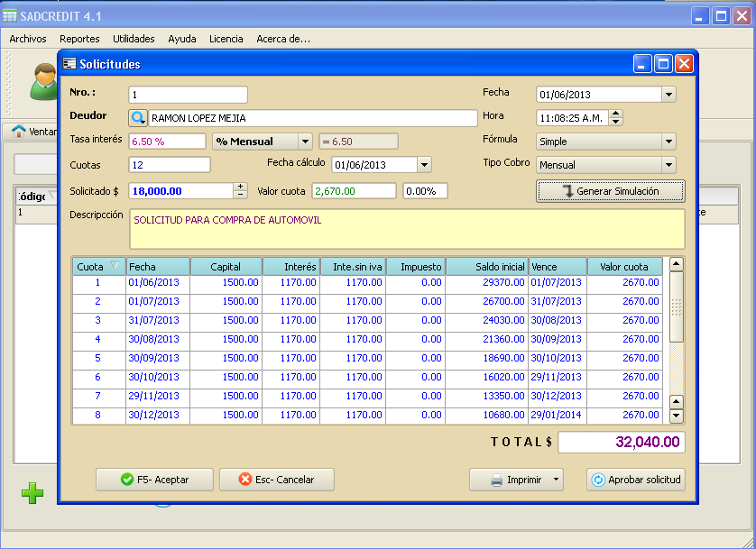Open the Reportes menu
The width and height of the screenshot is (756, 549).
click(79, 39)
